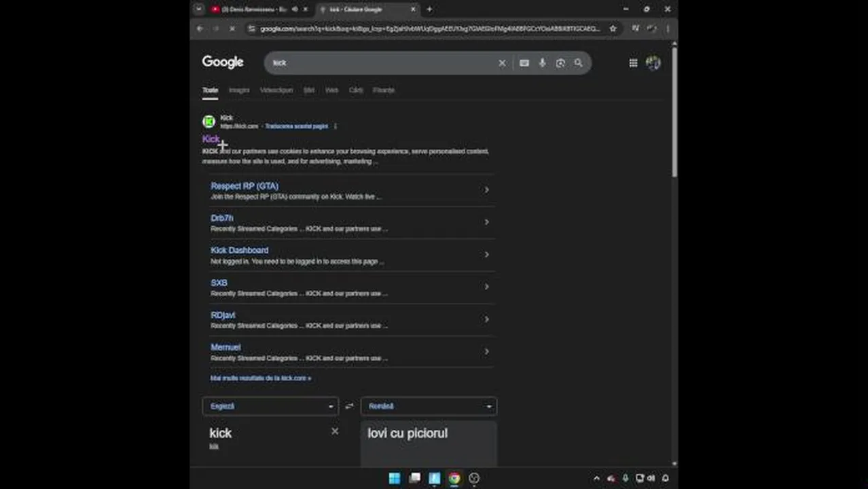Click the browser address bar URL
868x489 pixels.
pyautogui.click(x=429, y=29)
